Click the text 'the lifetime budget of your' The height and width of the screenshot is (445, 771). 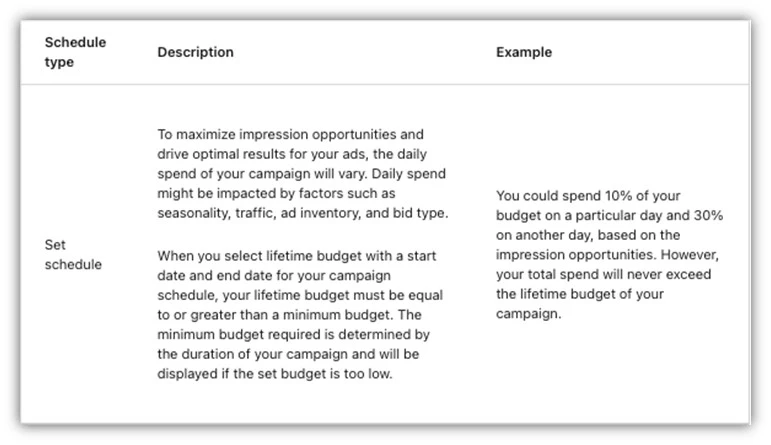click(580, 294)
